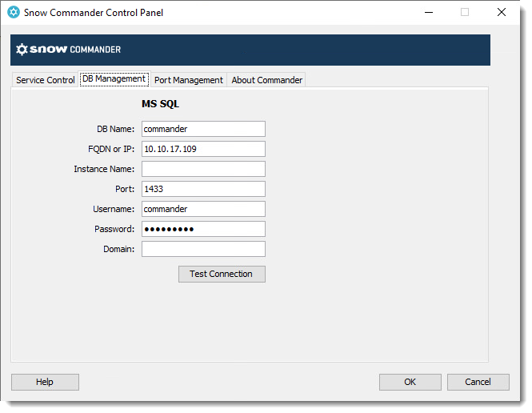Image resolution: width=532 pixels, height=413 pixels.
Task: Open the Port Management tab
Action: click(x=189, y=80)
